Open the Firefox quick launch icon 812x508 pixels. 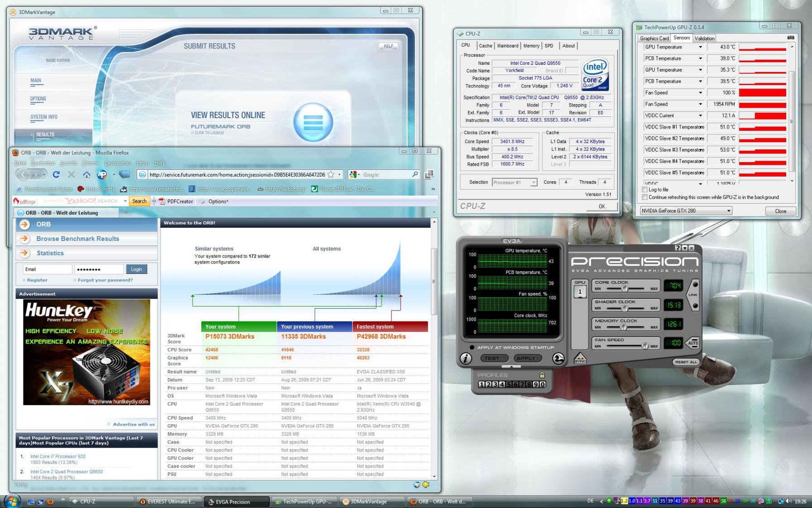pos(50,501)
